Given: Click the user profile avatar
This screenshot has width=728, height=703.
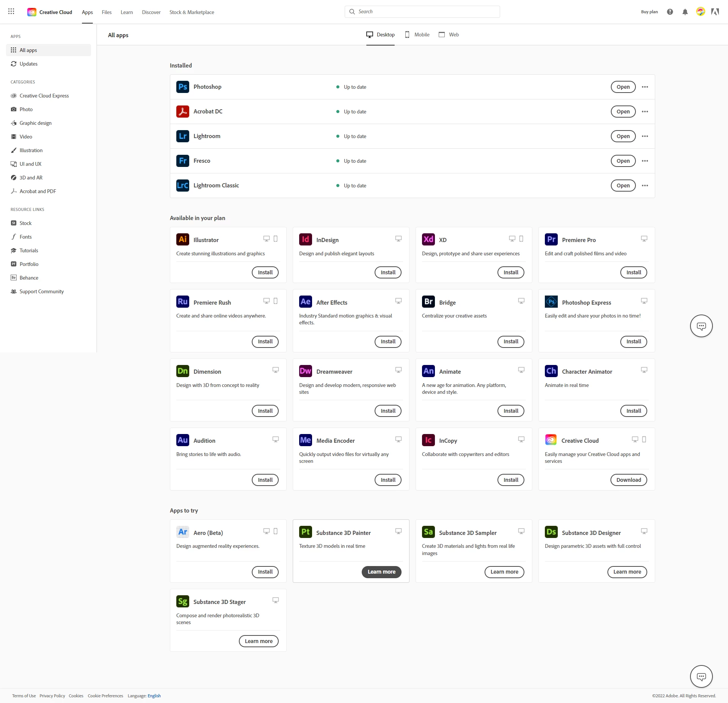Looking at the screenshot, I should (700, 12).
